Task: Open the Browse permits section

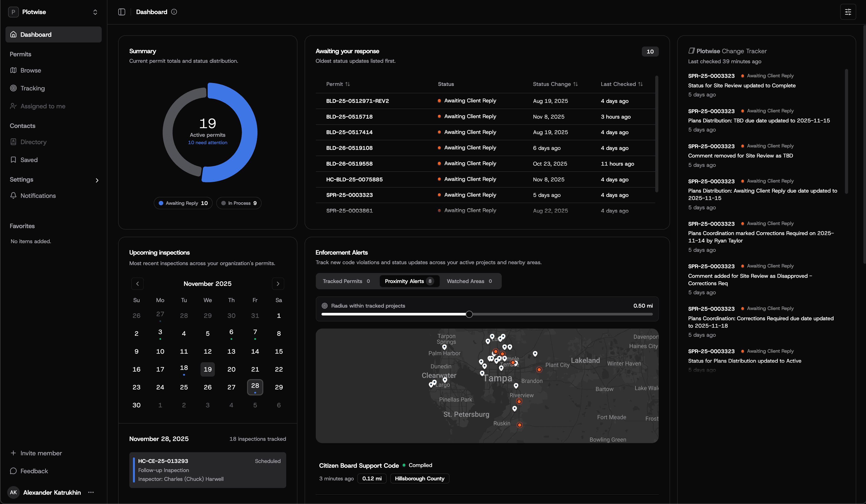Action: (x=31, y=70)
